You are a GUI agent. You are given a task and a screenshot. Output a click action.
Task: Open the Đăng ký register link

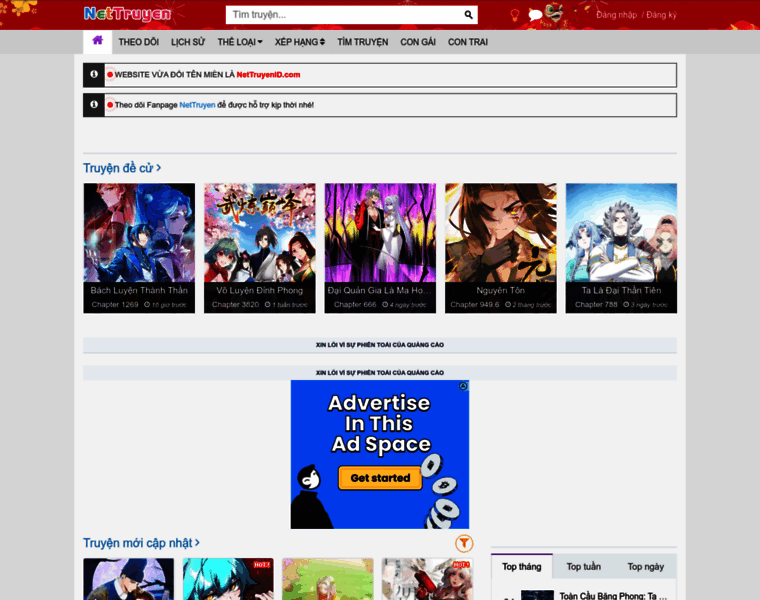tap(661, 15)
